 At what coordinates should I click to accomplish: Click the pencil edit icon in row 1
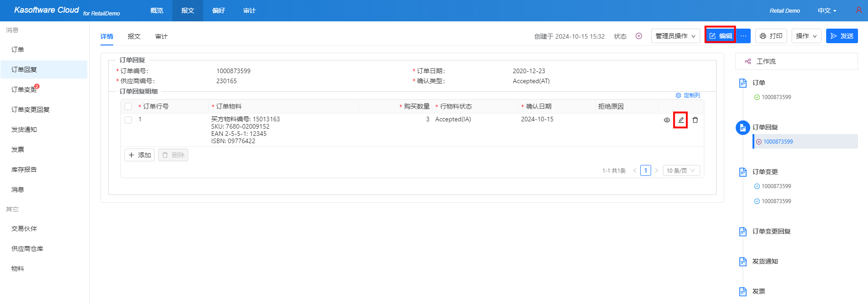(681, 120)
